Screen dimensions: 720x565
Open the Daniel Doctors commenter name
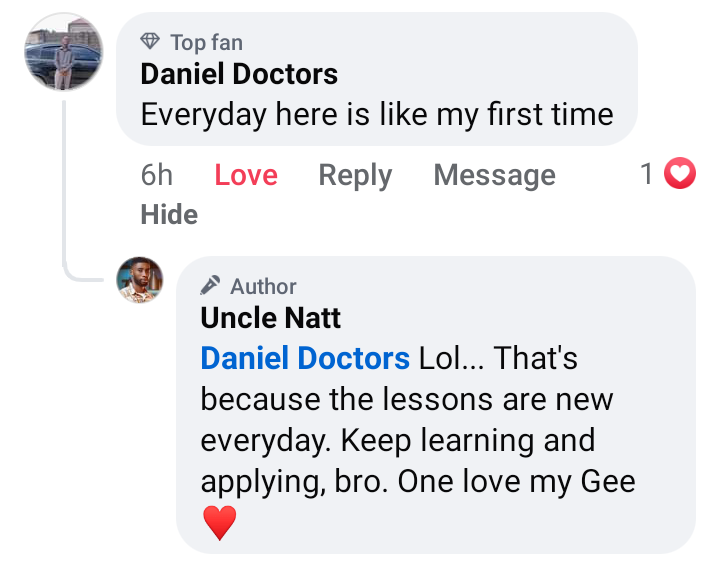coord(239,74)
